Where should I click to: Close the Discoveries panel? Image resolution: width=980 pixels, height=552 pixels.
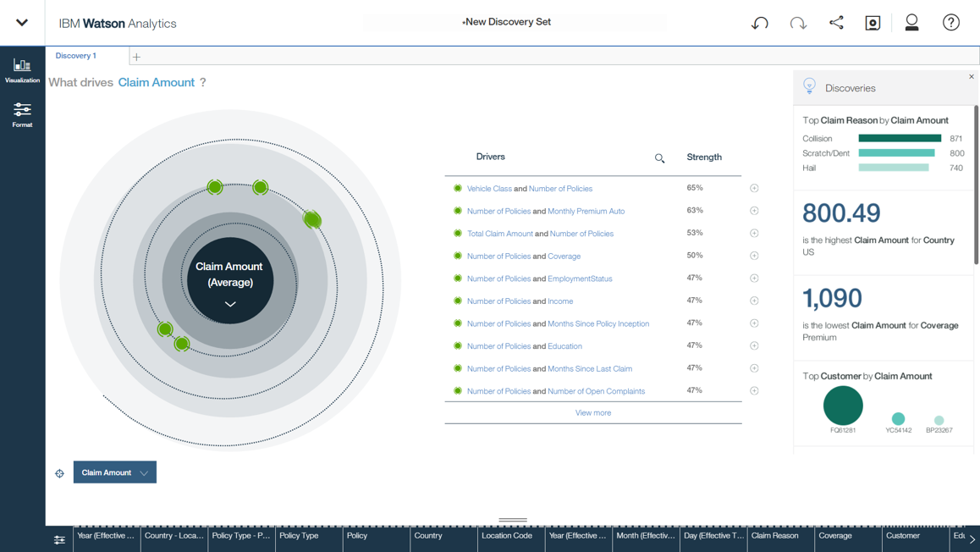972,75
